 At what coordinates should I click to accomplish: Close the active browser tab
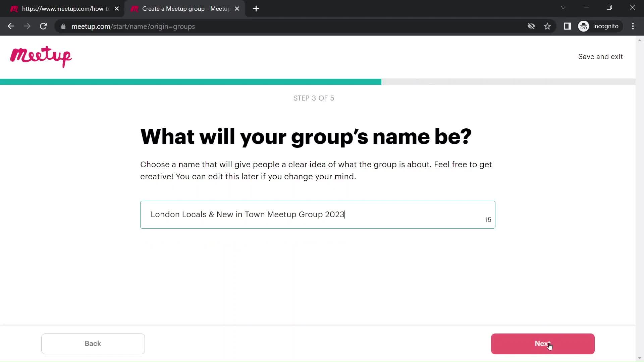(237, 8)
